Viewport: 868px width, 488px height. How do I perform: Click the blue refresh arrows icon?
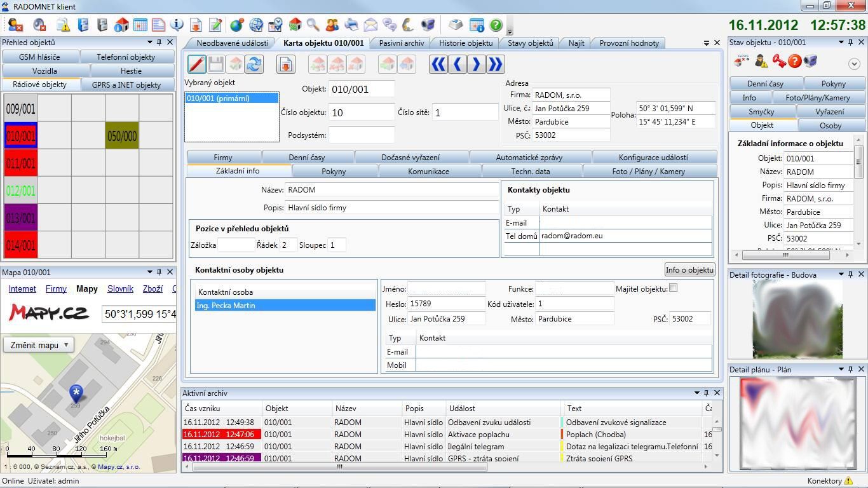point(254,64)
